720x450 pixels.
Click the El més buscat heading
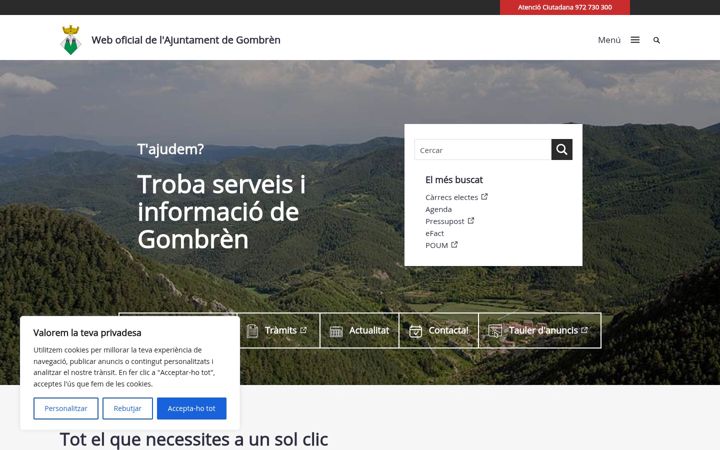454,180
